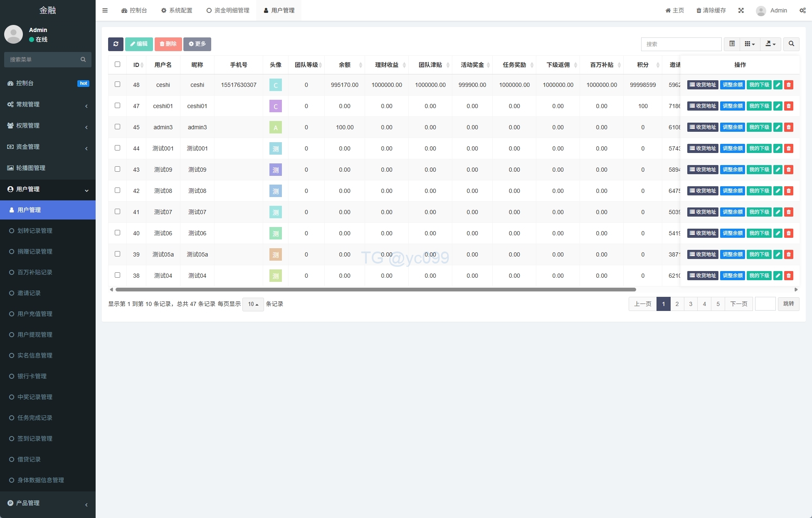The height and width of the screenshot is (518, 812).
Task: Go to page 3 of the records
Action: coord(691,304)
